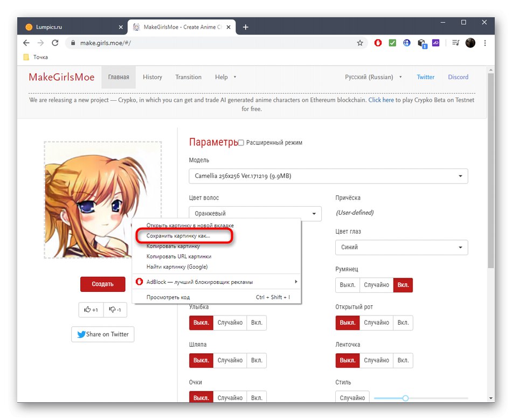Open a new tab with the plus button
Screen dimensions: 512x420
(246, 27)
